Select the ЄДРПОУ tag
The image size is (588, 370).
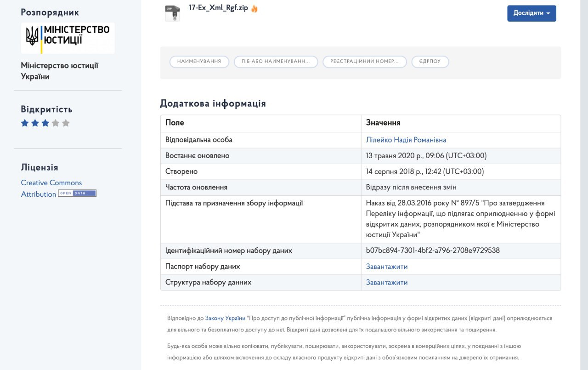[x=430, y=62]
